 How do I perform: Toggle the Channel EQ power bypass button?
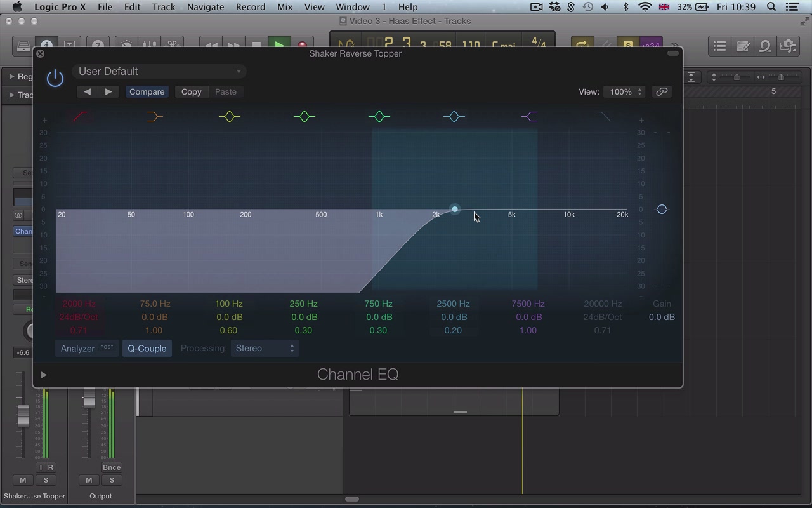point(55,78)
